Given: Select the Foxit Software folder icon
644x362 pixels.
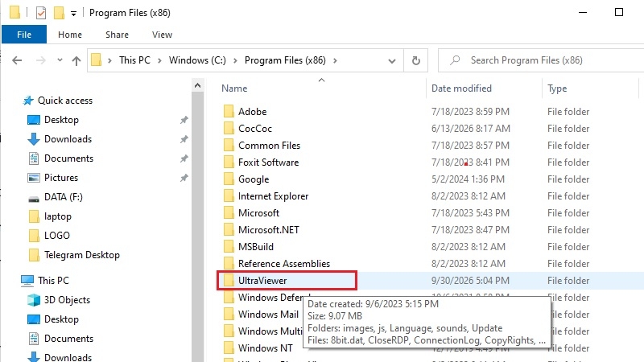Looking at the screenshot, I should [x=229, y=162].
